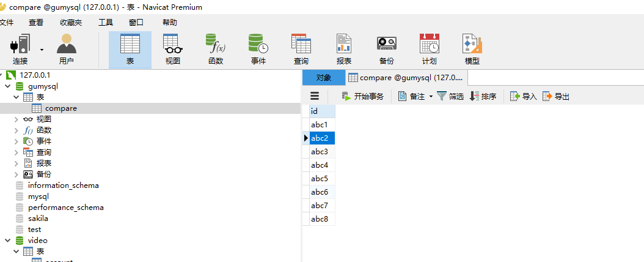Open the 计划 schedule toolbar icon
Screen dimensions: 644x262
tap(429, 50)
